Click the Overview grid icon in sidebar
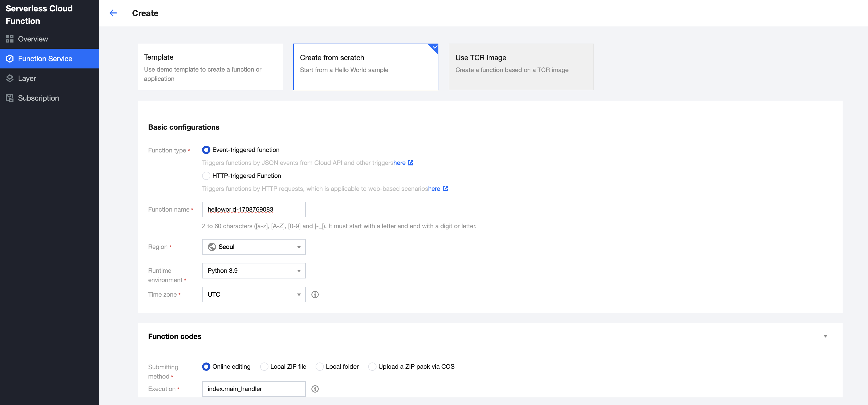 pyautogui.click(x=10, y=39)
